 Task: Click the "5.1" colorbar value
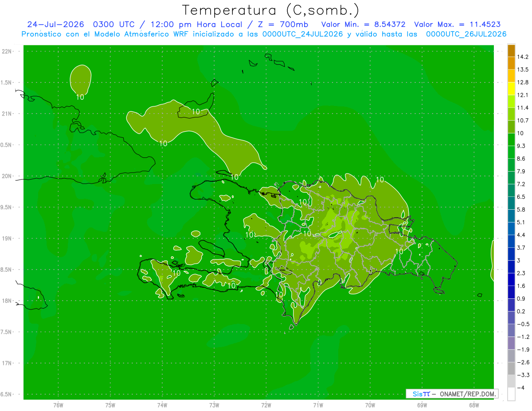tap(521, 222)
